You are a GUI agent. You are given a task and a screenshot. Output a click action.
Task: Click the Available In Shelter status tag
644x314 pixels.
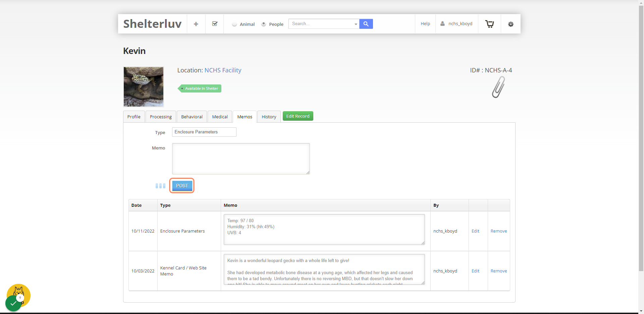click(x=200, y=88)
